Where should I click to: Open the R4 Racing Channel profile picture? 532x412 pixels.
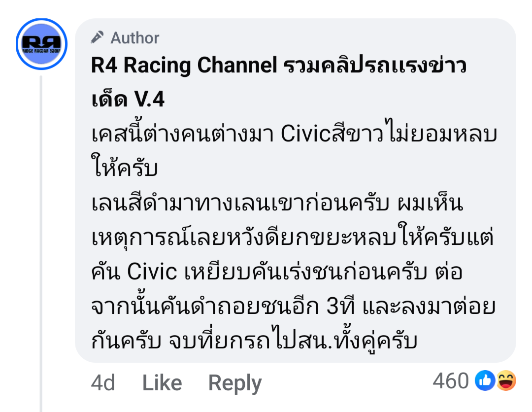point(41,44)
